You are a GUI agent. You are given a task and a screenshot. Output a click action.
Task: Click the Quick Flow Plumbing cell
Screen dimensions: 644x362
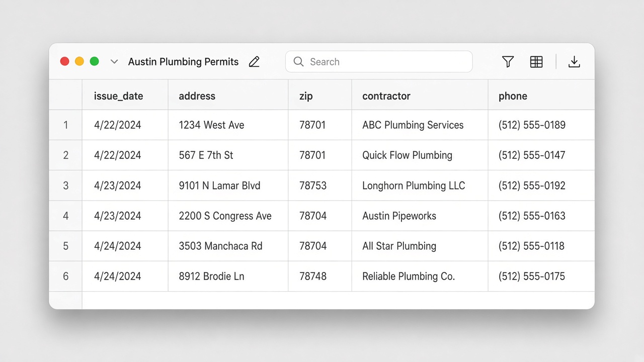point(420,155)
